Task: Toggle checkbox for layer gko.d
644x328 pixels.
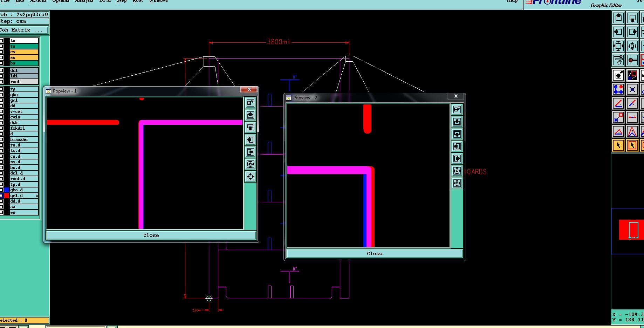Action: pos(1,190)
